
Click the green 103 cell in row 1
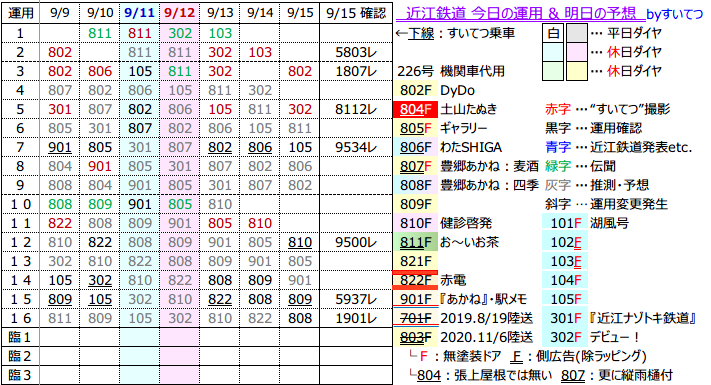click(220, 33)
